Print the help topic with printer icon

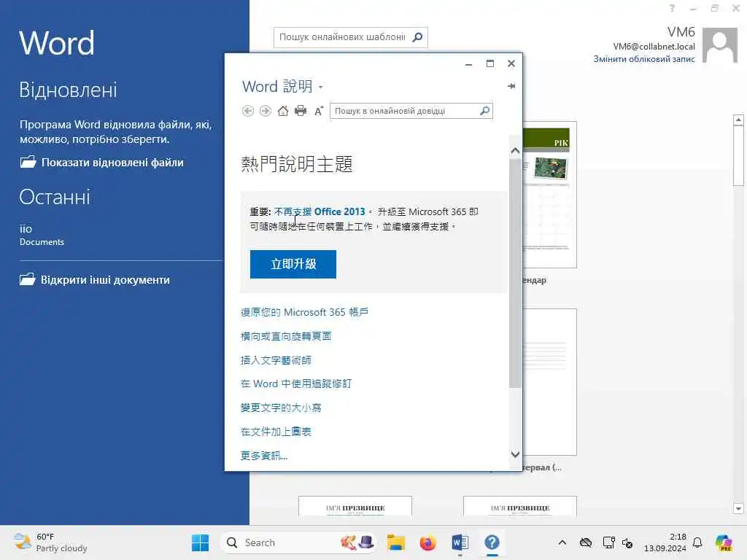pos(301,111)
